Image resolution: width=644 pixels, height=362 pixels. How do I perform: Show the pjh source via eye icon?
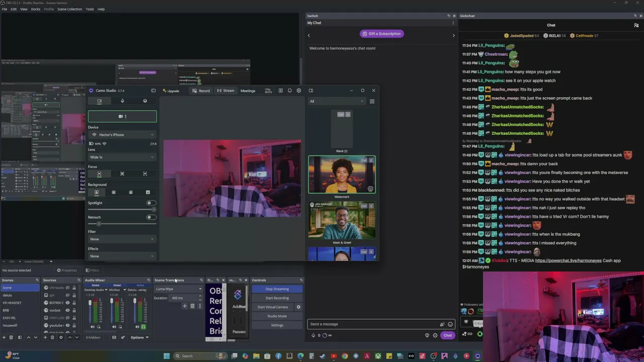point(67,295)
